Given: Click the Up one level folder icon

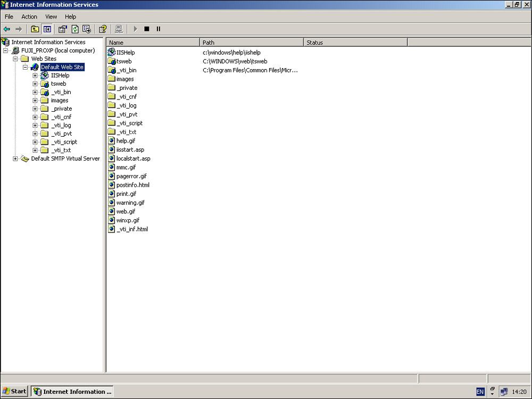Looking at the screenshot, I should point(35,29).
